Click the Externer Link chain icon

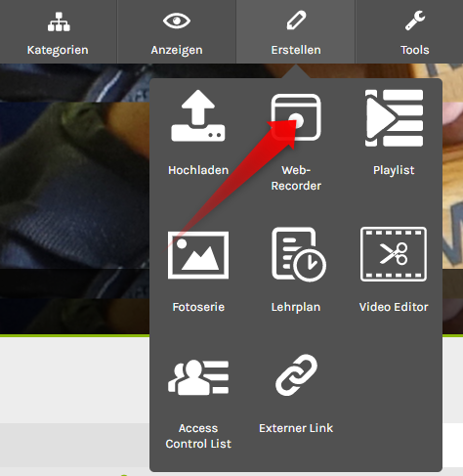click(x=296, y=375)
